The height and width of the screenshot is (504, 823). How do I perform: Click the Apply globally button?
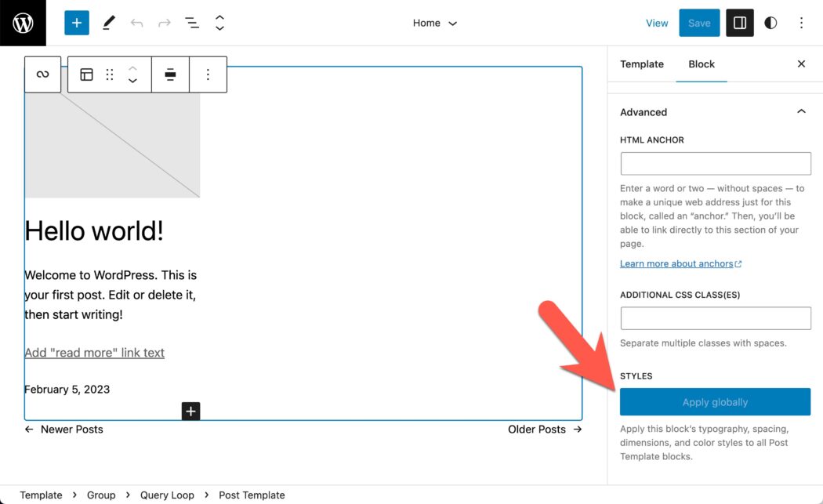[715, 401]
